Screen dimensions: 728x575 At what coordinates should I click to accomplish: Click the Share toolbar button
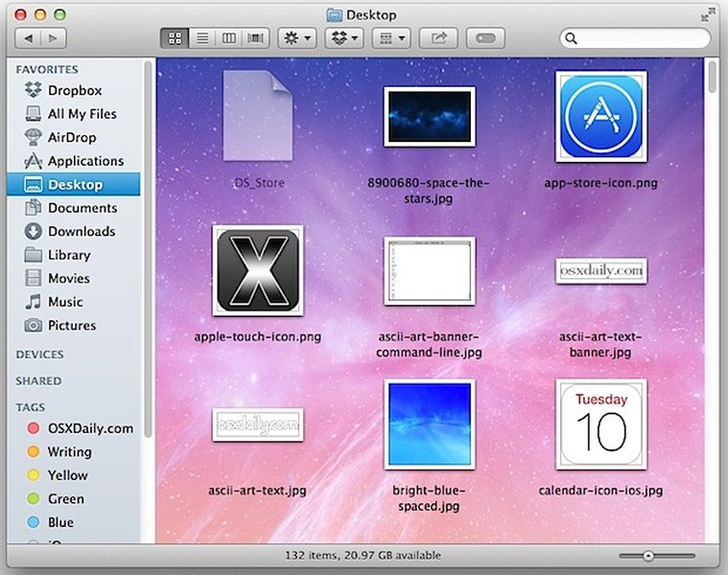pyautogui.click(x=438, y=38)
